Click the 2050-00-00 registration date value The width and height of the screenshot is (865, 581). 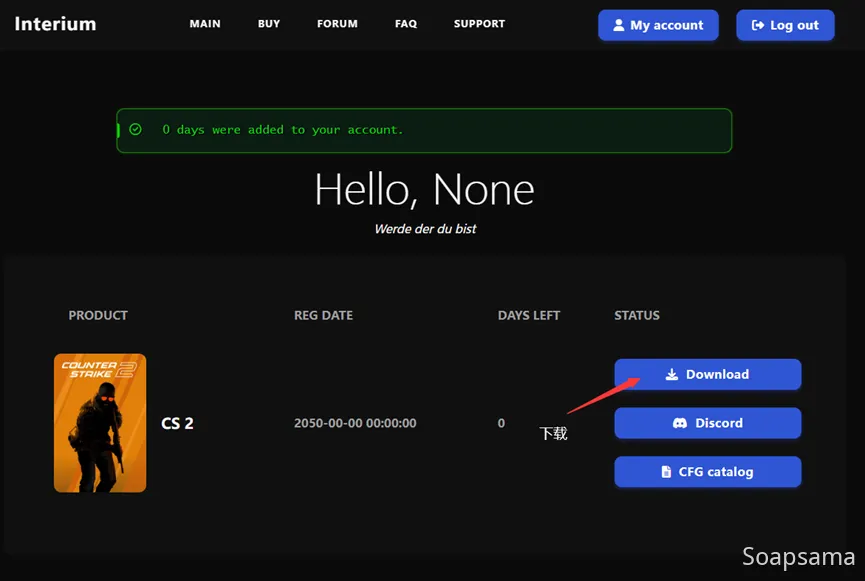tap(355, 423)
